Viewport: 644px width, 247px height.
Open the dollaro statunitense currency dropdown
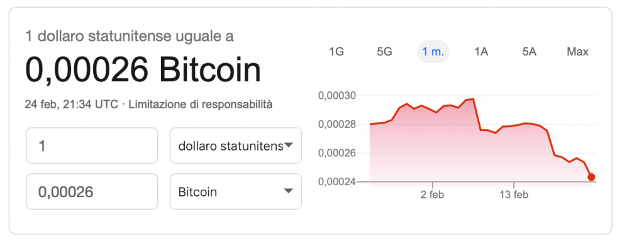click(x=236, y=146)
